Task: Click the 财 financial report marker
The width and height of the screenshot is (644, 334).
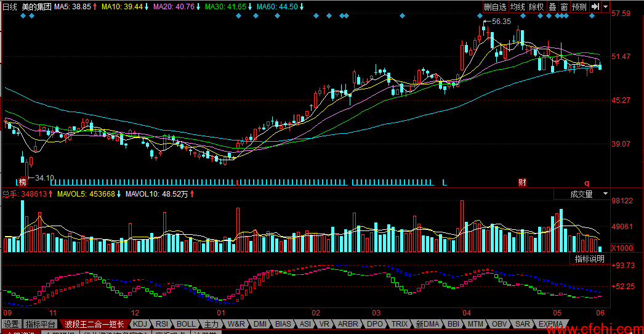Action: tap(523, 182)
